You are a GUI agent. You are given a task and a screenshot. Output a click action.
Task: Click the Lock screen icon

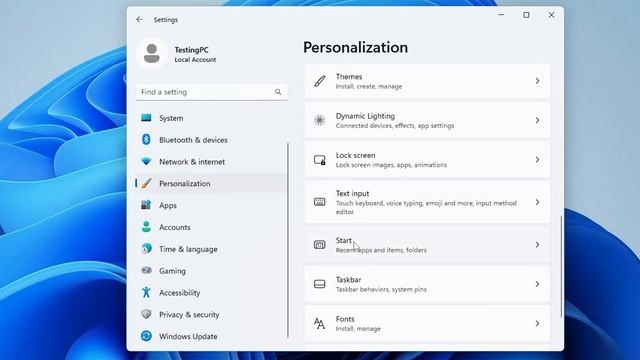point(320,160)
